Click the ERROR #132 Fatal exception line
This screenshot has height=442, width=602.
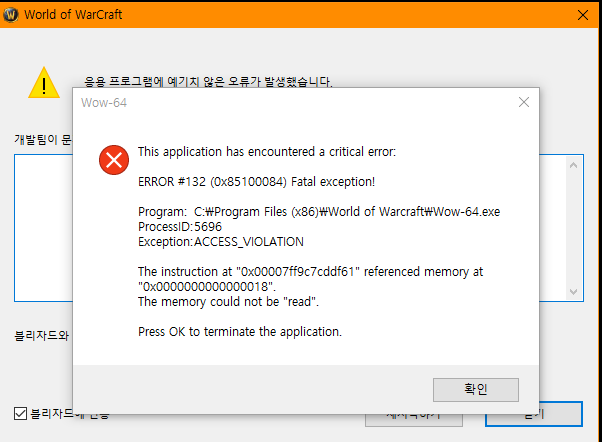256,181
